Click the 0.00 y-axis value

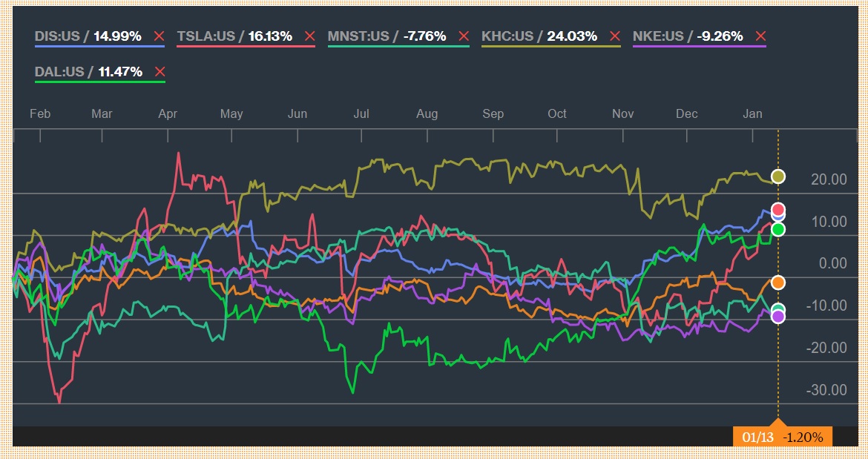click(833, 263)
